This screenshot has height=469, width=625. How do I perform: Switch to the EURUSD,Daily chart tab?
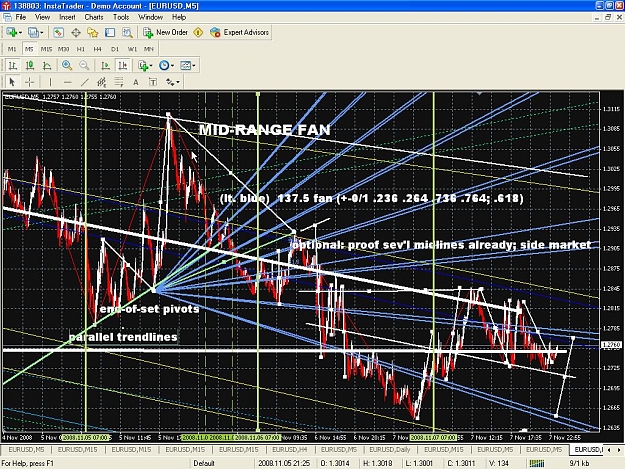390,449
